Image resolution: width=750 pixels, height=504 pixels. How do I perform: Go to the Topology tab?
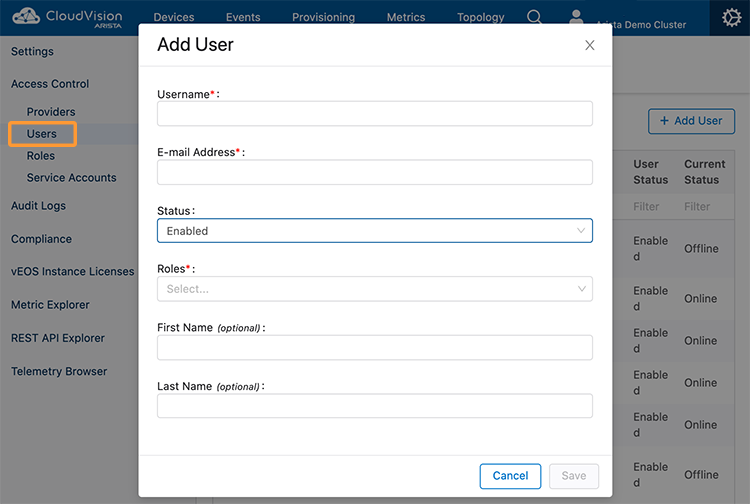point(480,17)
